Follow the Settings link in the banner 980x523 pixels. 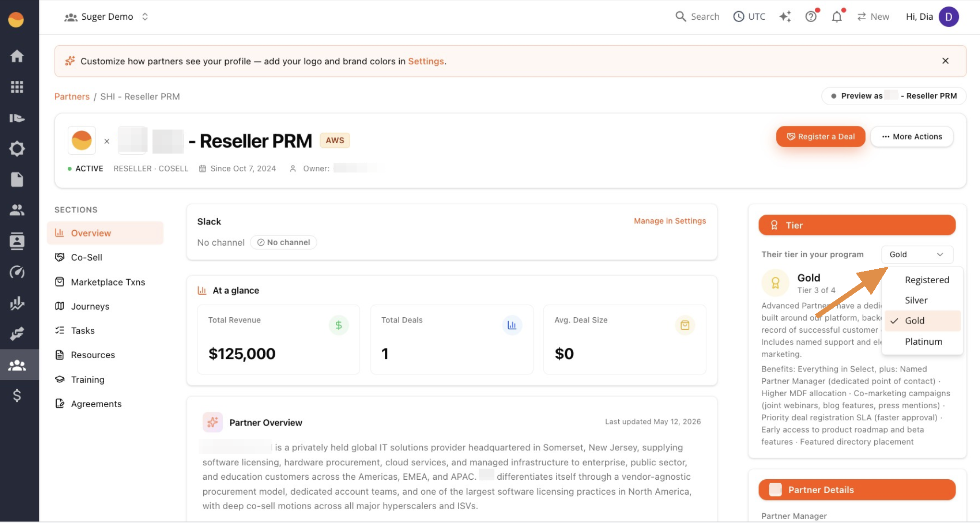click(x=426, y=61)
